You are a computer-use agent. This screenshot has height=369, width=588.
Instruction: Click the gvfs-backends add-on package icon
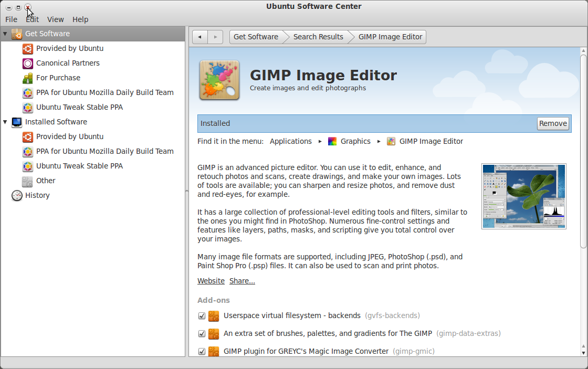[x=214, y=316]
